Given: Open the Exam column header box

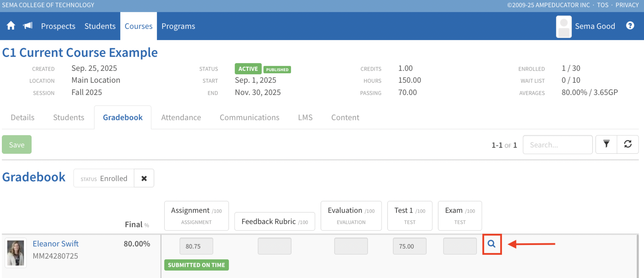Looking at the screenshot, I should tap(460, 215).
